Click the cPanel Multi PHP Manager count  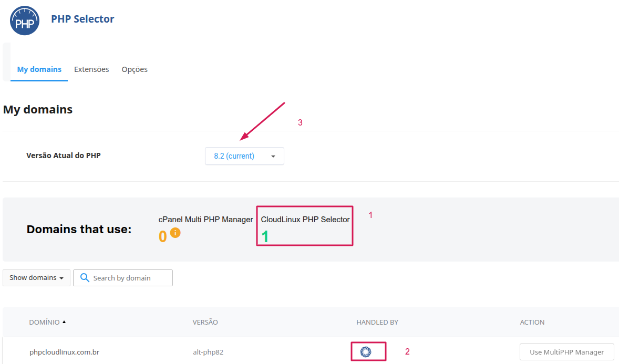[x=162, y=237]
